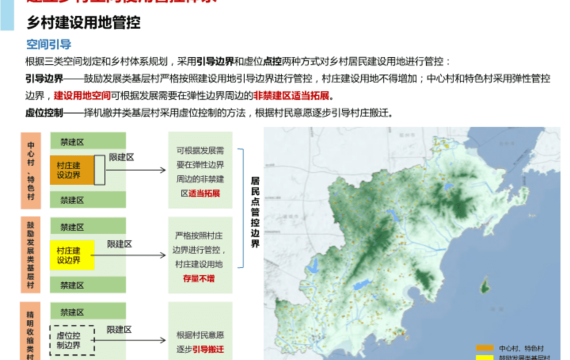Select the dashed 虚位控制边界 box
Viewport: 570px width, 360px height.
pos(72,340)
